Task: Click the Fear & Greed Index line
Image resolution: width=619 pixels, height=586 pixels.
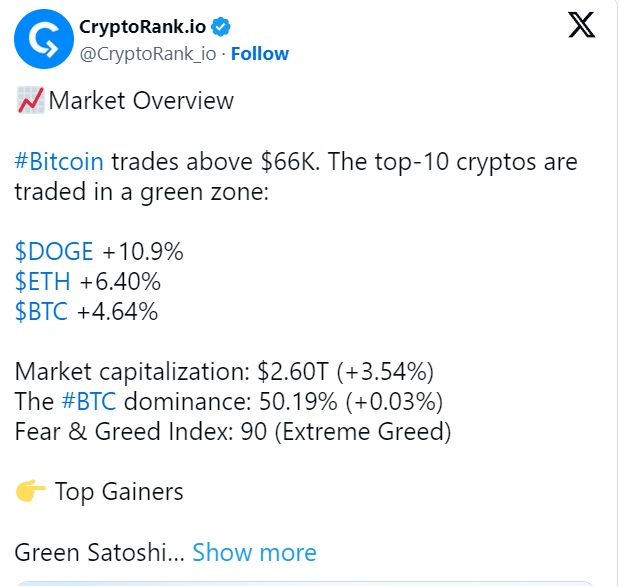Action: pyautogui.click(x=233, y=431)
